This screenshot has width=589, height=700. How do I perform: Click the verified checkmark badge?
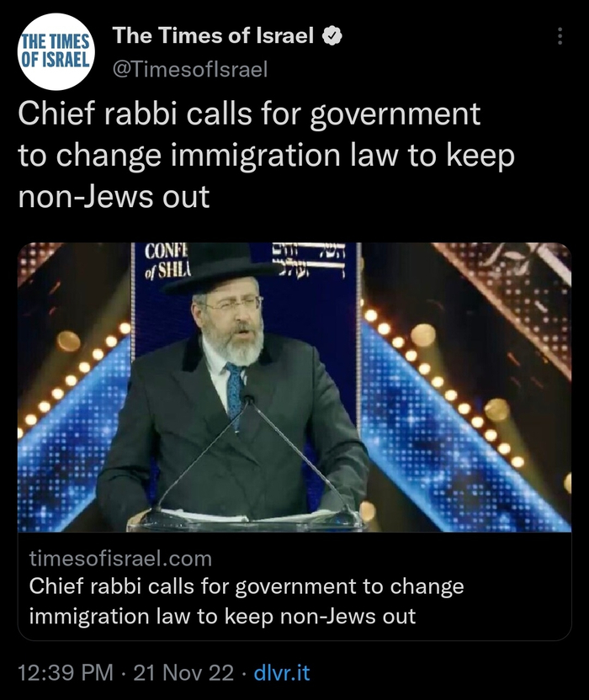(332, 36)
